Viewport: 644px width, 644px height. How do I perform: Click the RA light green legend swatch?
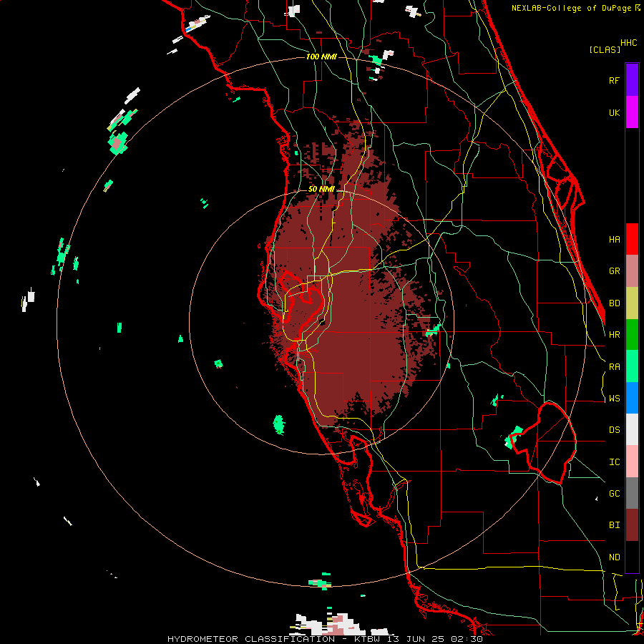coord(632,366)
